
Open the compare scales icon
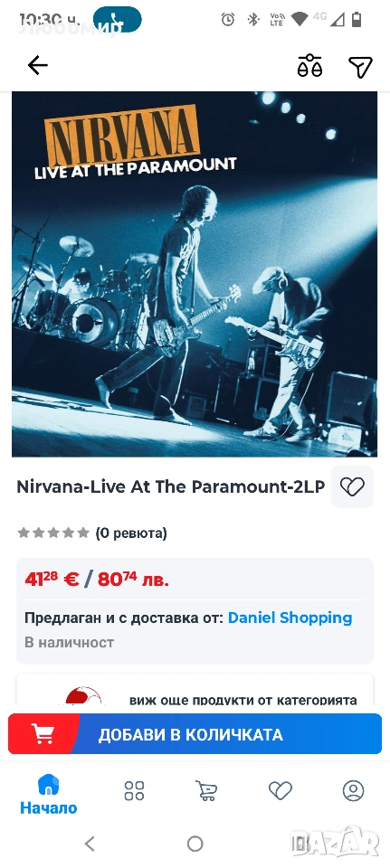[310, 66]
